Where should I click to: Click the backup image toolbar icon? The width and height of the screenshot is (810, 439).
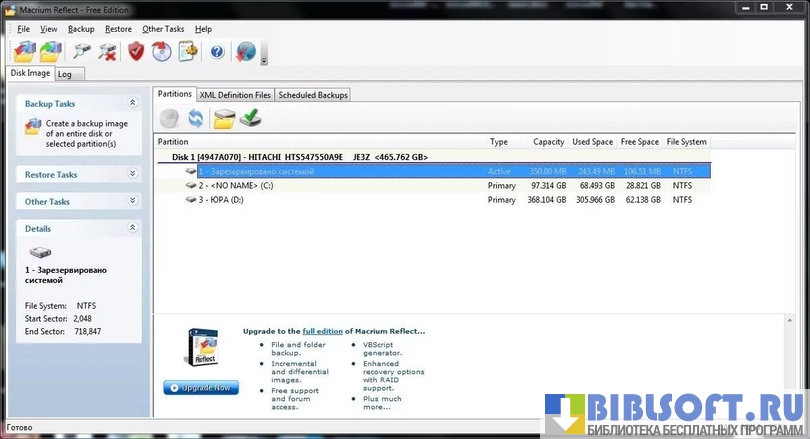pyautogui.click(x=25, y=51)
